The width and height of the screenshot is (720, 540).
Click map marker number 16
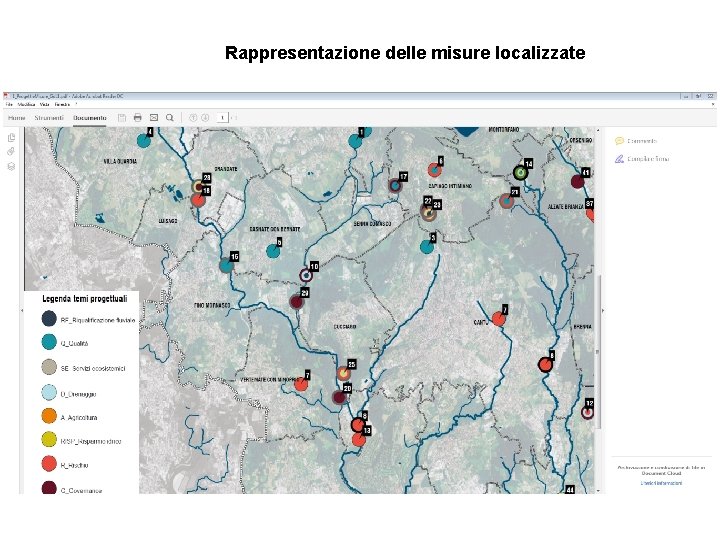226,265
